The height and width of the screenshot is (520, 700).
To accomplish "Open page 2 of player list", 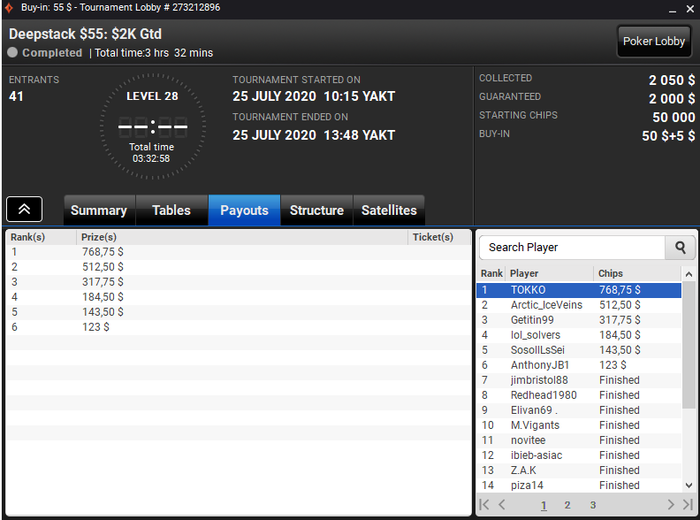I will point(567,505).
